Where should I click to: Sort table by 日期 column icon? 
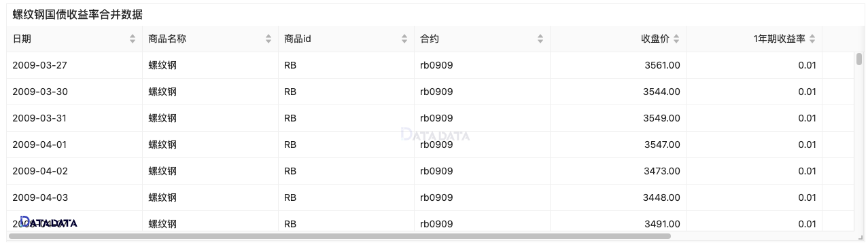click(x=133, y=39)
